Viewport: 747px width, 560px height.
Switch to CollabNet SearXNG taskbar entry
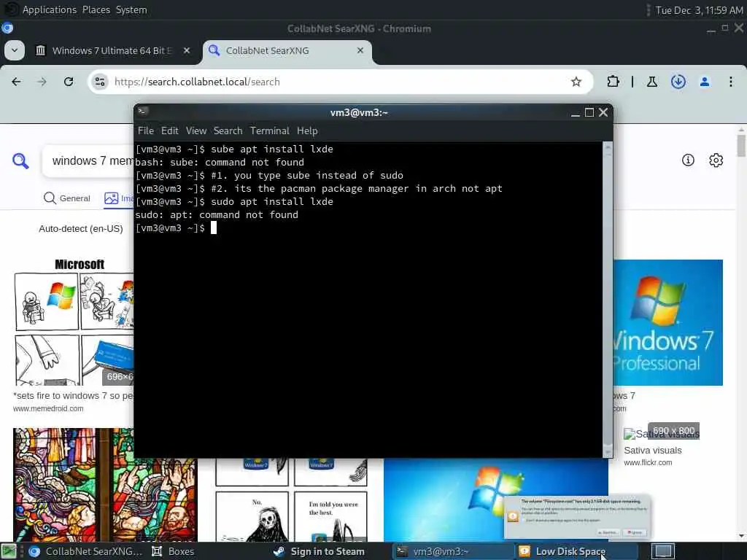click(x=86, y=551)
